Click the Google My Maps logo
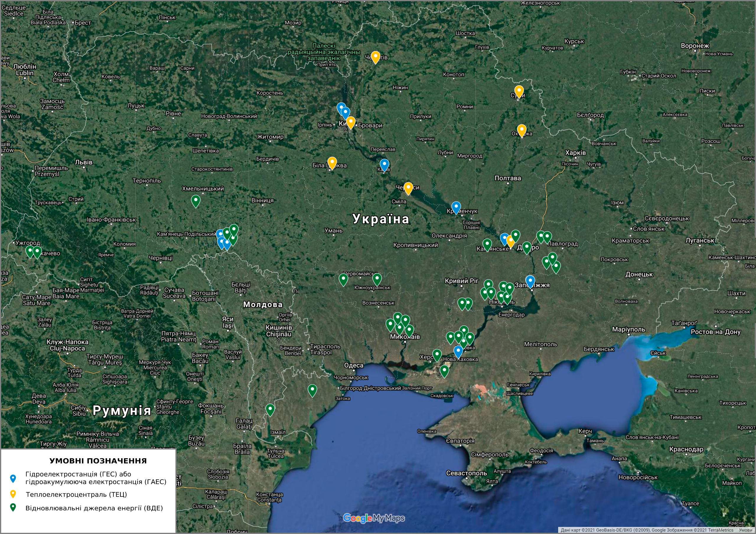Viewport: 756px width, 534px height. 374,518
